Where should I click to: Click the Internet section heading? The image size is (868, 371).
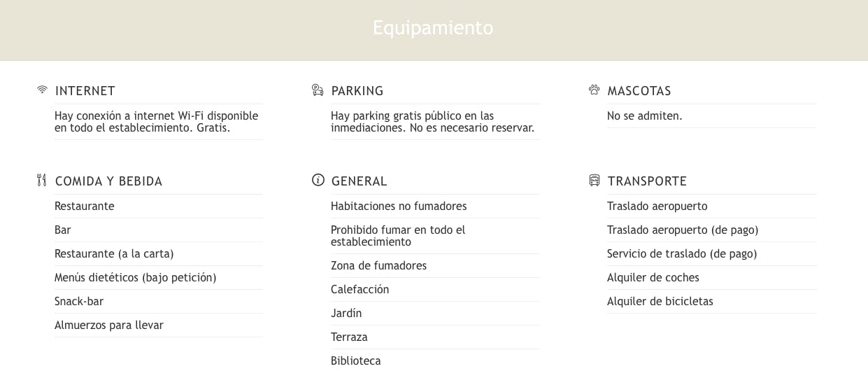(x=85, y=91)
